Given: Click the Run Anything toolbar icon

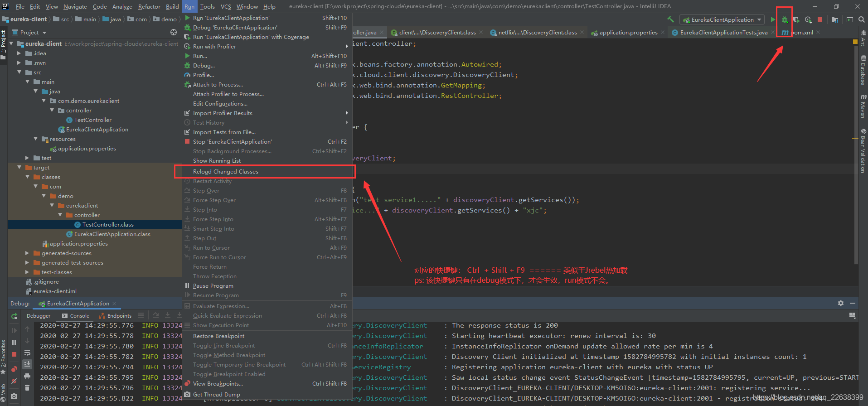Looking at the screenshot, I should (850, 19).
